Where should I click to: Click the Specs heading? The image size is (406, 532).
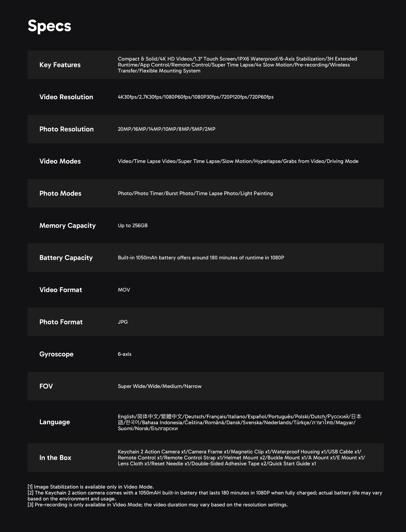[x=49, y=26]
